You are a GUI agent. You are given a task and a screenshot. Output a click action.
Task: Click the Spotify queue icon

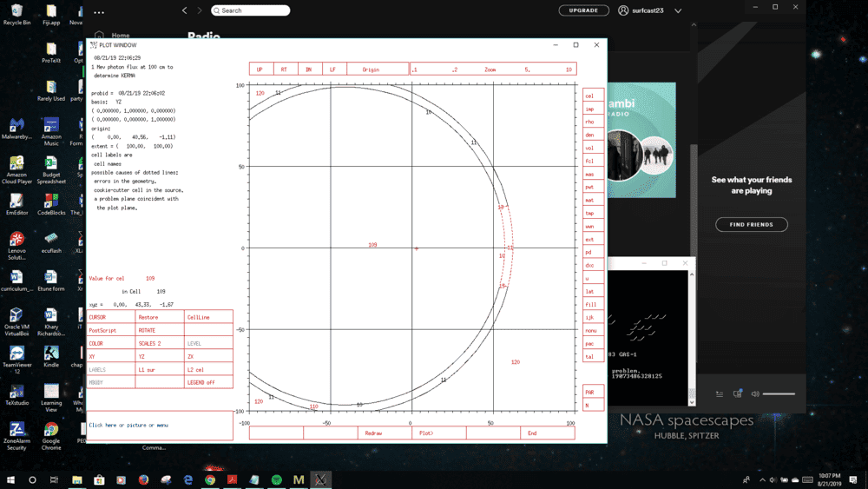pos(719,393)
